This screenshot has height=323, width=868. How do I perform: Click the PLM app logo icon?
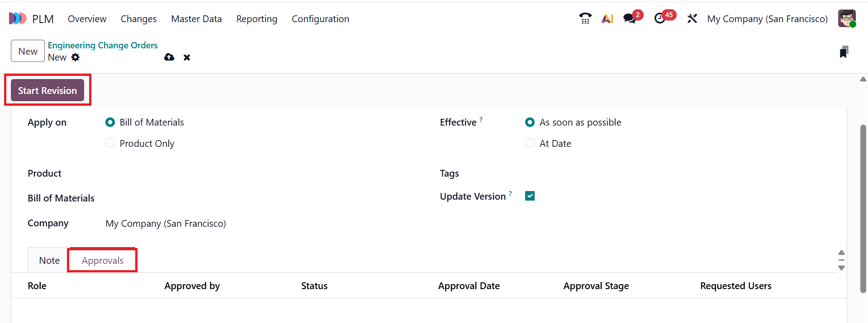click(18, 19)
